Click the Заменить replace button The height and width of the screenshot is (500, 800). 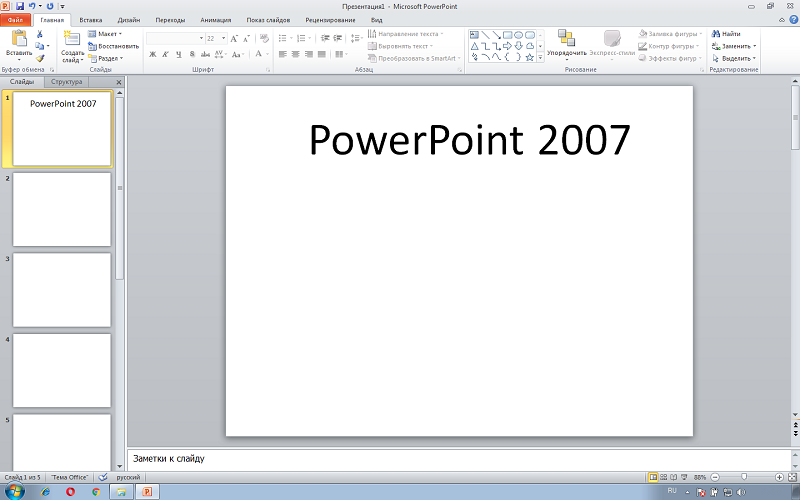734,46
